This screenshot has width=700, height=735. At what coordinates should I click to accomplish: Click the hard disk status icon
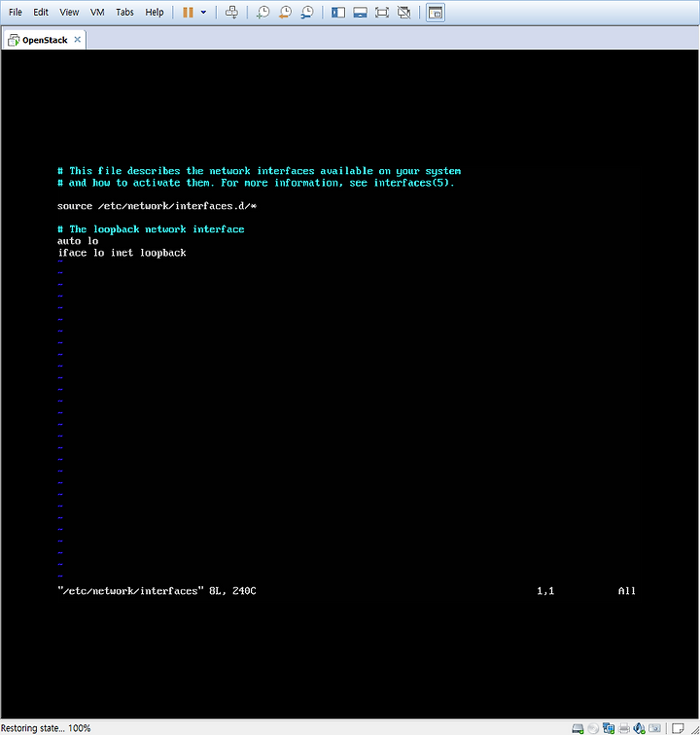[577, 728]
